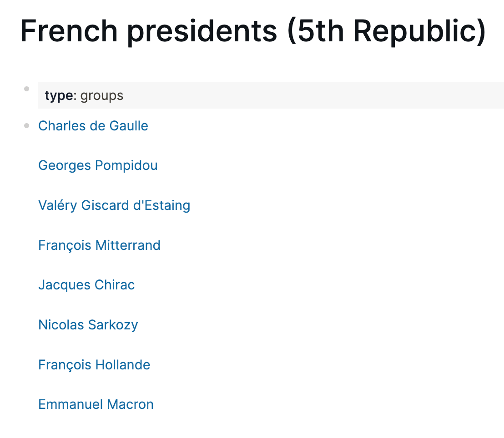Viewport: 504px width, 438px height.
Task: Open the Emmanuel Macron page link
Action: tap(96, 404)
